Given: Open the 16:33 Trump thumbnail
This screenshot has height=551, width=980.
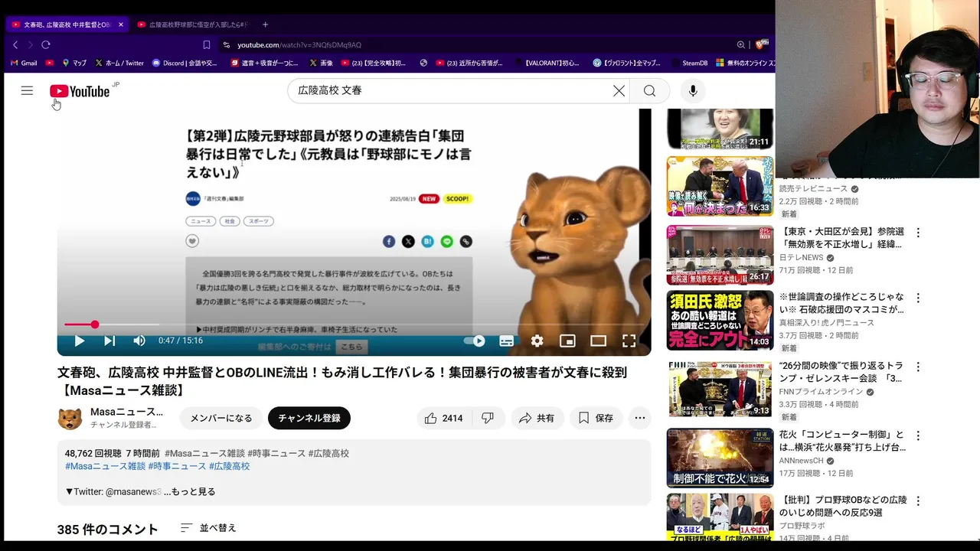Looking at the screenshot, I should [x=720, y=187].
